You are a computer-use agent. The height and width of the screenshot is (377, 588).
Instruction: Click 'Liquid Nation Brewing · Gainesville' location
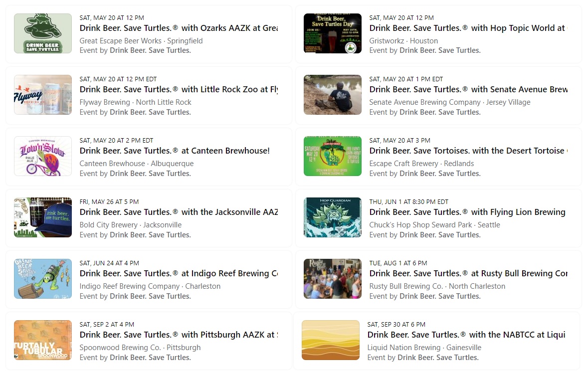(424, 348)
